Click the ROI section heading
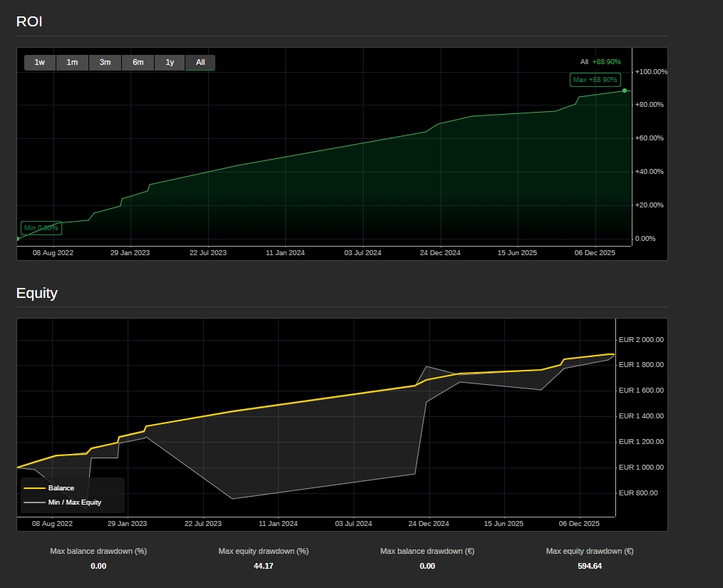Screen dimensions: 723x588 (29, 21)
